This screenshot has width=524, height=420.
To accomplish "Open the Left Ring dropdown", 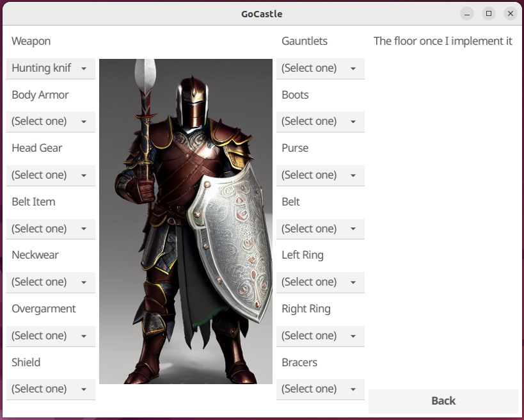I will (x=320, y=282).
